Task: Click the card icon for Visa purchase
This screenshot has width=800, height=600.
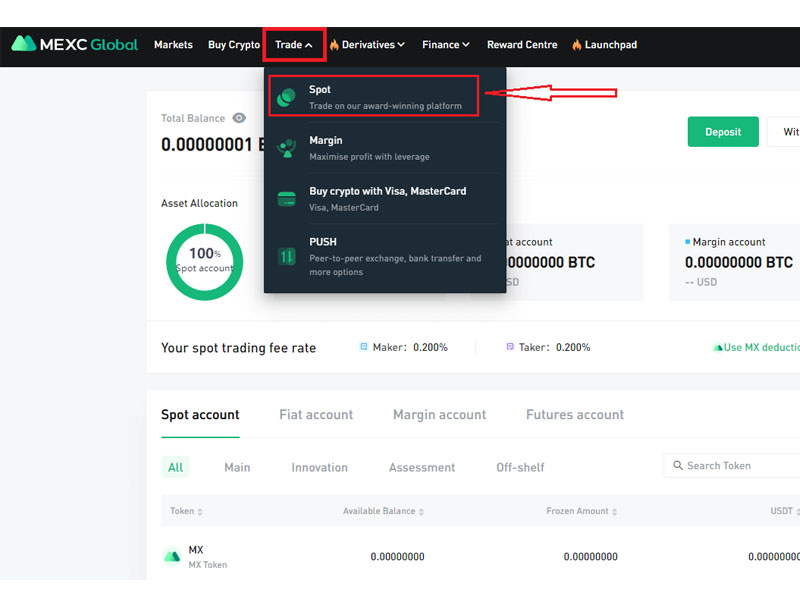Action: (286, 198)
